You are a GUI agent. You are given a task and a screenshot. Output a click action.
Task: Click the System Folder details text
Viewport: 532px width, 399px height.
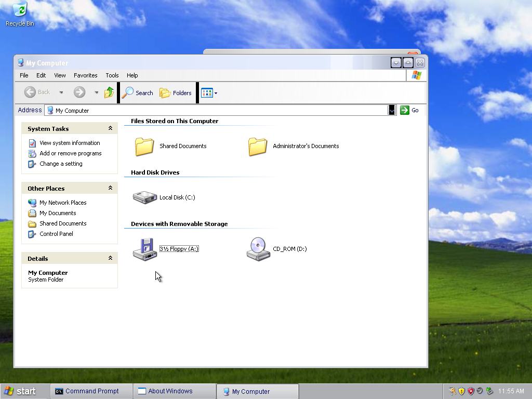[x=46, y=280]
